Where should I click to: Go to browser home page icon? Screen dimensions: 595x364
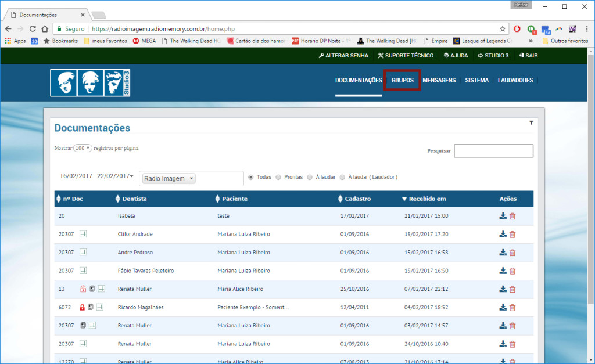45,29
